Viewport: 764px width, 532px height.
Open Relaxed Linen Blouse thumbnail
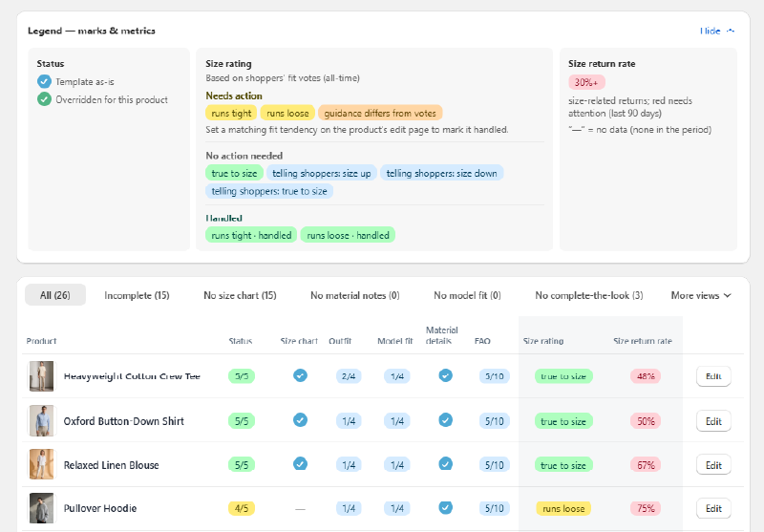[x=41, y=465]
